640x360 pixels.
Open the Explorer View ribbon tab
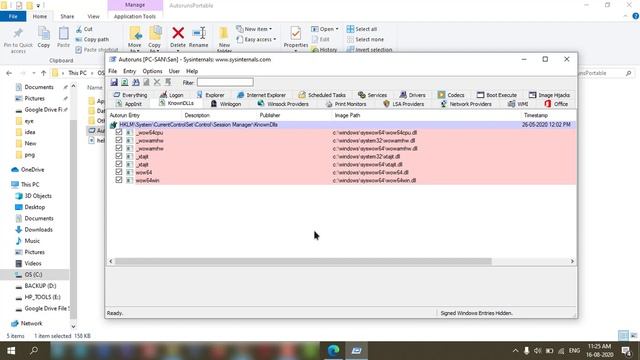click(x=93, y=16)
